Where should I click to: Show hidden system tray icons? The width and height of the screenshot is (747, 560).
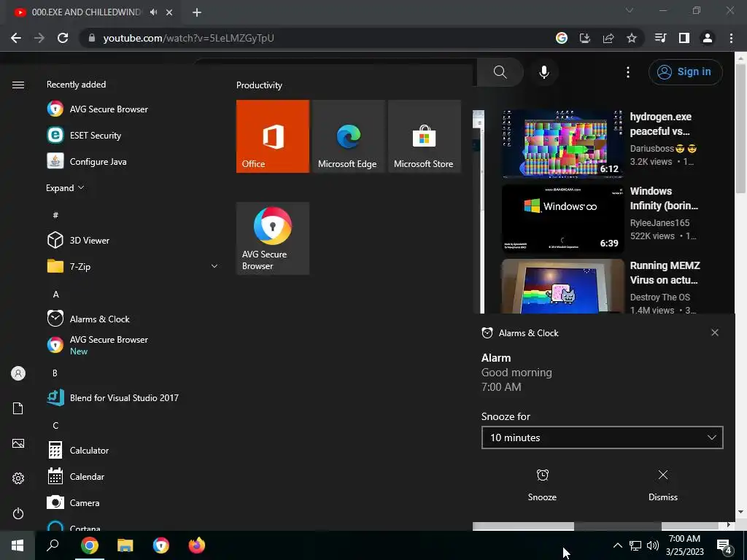(x=617, y=545)
